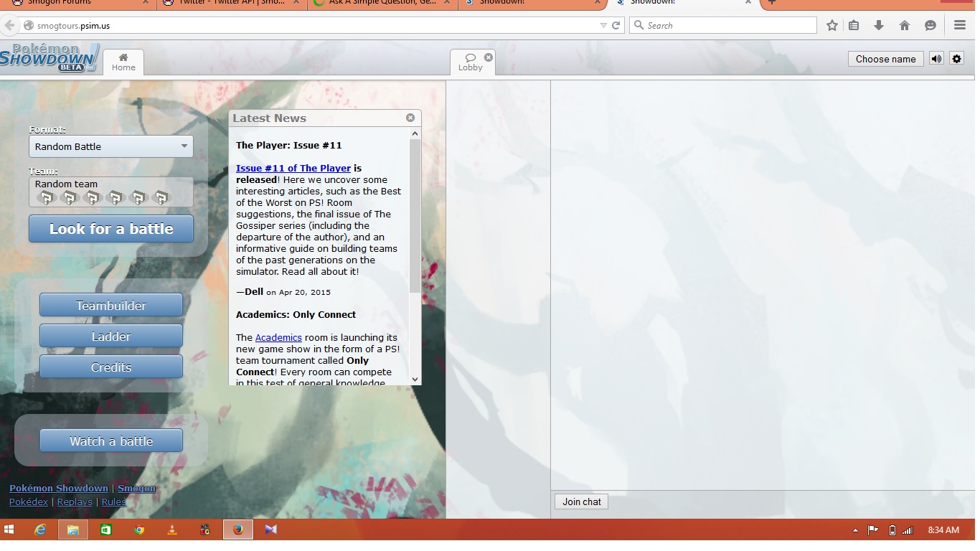Image resolution: width=980 pixels, height=551 pixels.
Task: Click the Choose name button
Action: (885, 59)
